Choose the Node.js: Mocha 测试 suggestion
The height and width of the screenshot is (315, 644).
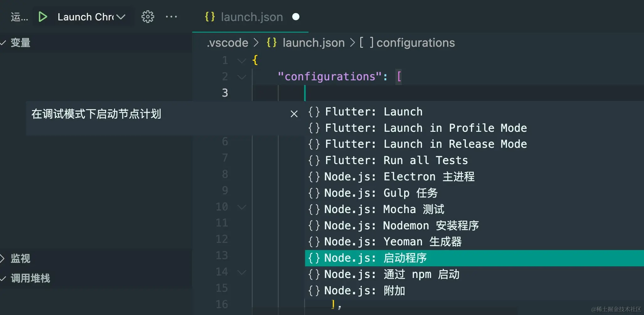point(474,210)
